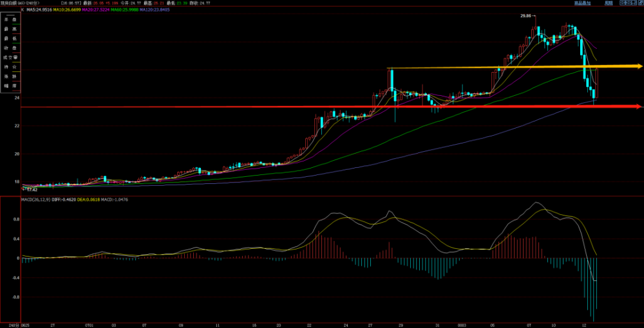Click the purple MA120:23.8405 indicator label
This screenshot has width=644, height=328.
coord(155,10)
